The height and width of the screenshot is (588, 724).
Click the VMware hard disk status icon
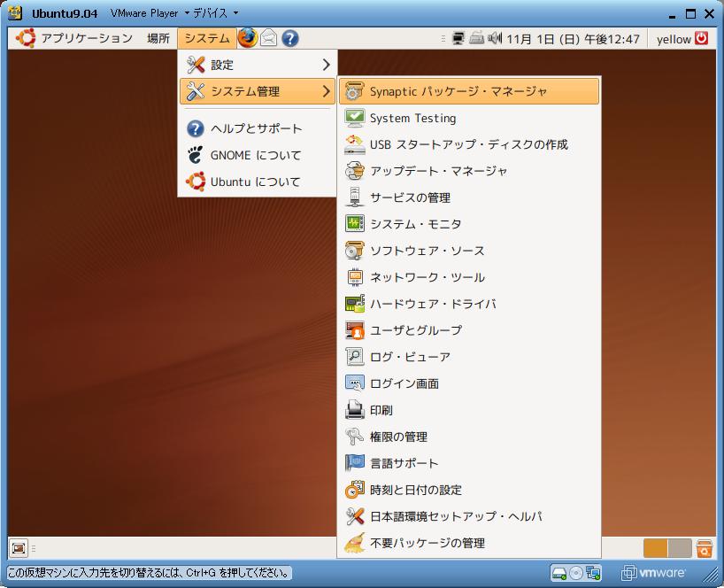pyautogui.click(x=558, y=573)
